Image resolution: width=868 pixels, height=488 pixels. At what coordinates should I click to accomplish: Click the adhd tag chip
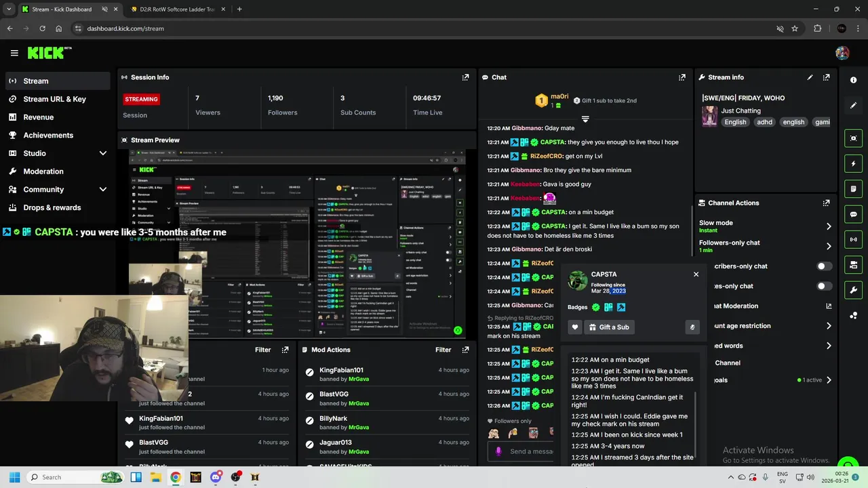(765, 122)
